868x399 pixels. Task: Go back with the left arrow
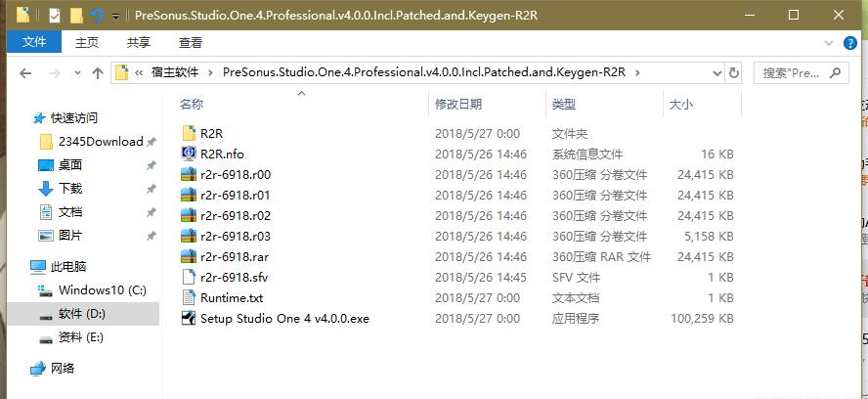pos(25,72)
